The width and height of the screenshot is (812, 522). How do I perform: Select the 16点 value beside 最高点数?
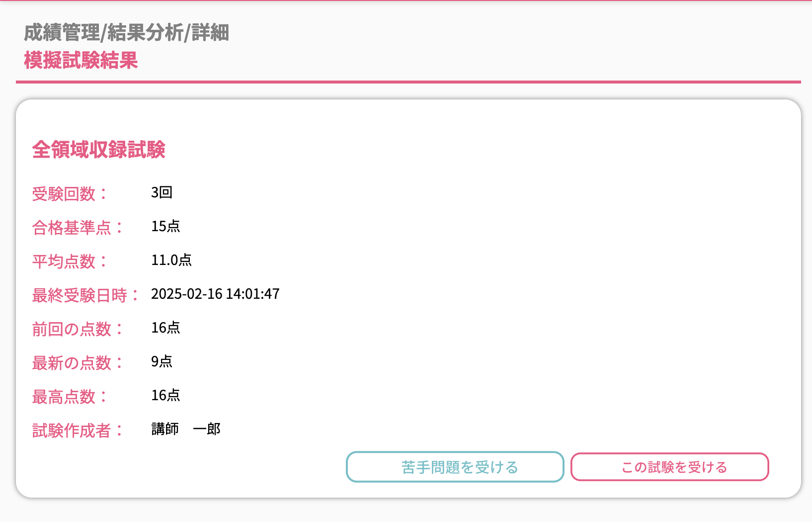coord(165,395)
